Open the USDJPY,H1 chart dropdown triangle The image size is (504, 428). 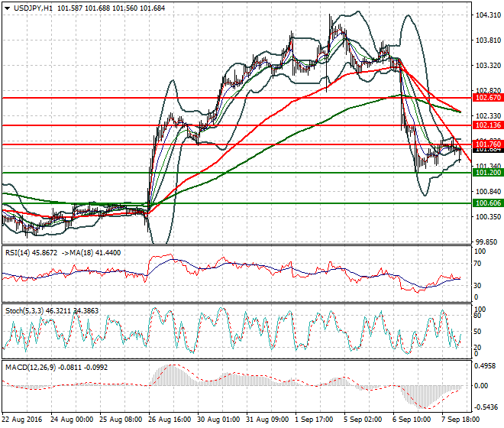coord(8,8)
